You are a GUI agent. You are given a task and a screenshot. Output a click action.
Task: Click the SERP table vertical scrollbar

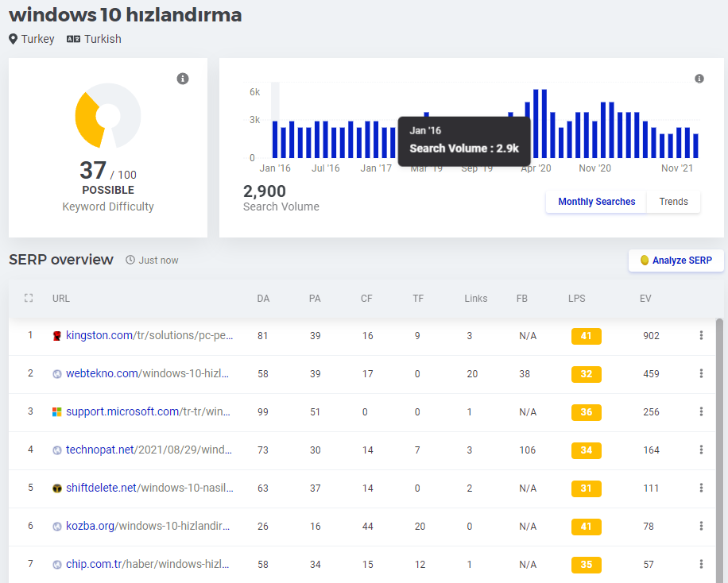(x=719, y=450)
